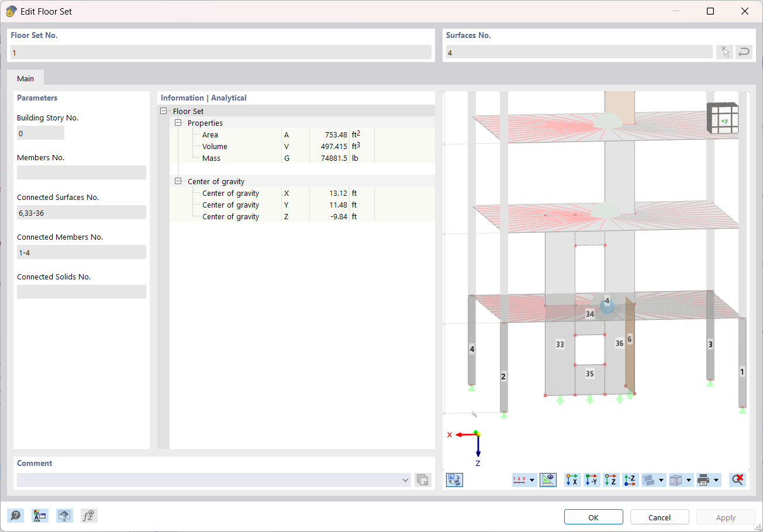Click the center of gravity Y value 11.48
Screen dimensions: 763x532
click(x=339, y=205)
